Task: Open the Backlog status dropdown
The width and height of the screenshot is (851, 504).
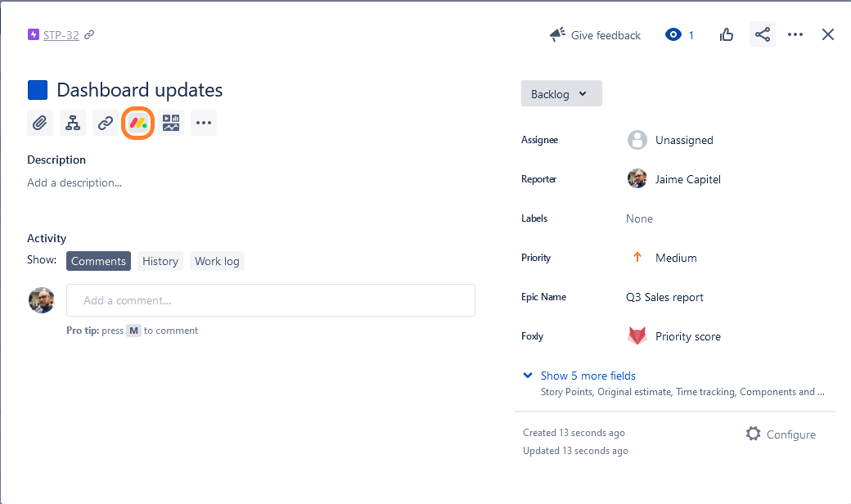Action: coord(561,94)
